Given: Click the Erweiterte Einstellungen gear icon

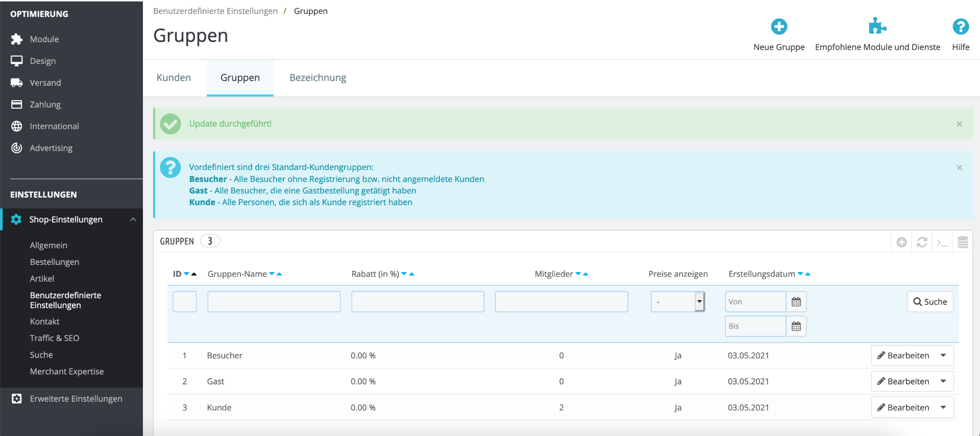Looking at the screenshot, I should 17,399.
